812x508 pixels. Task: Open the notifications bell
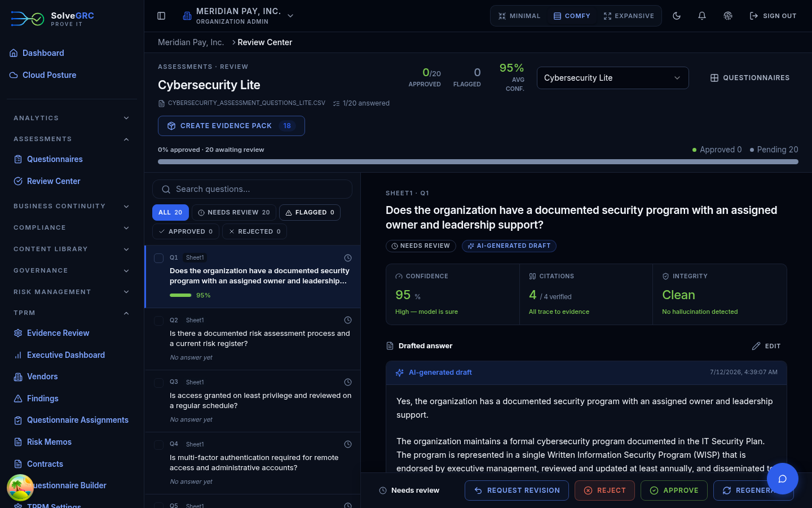click(702, 16)
